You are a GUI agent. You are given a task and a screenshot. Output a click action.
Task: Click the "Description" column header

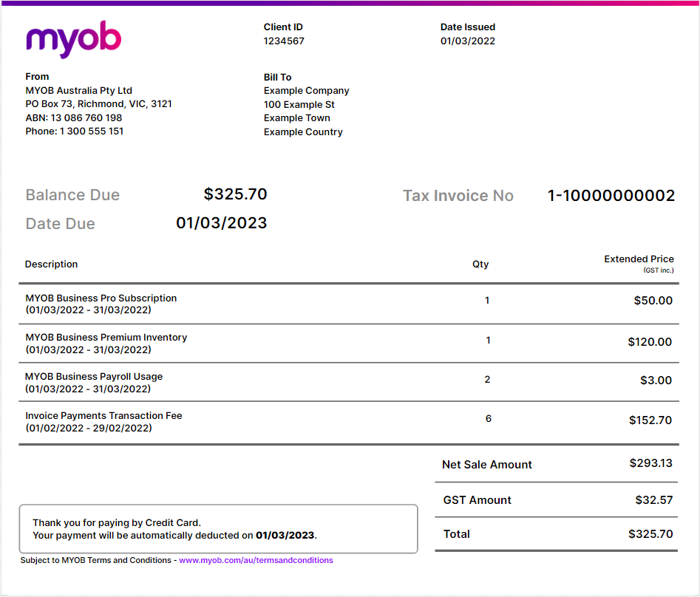(x=51, y=265)
